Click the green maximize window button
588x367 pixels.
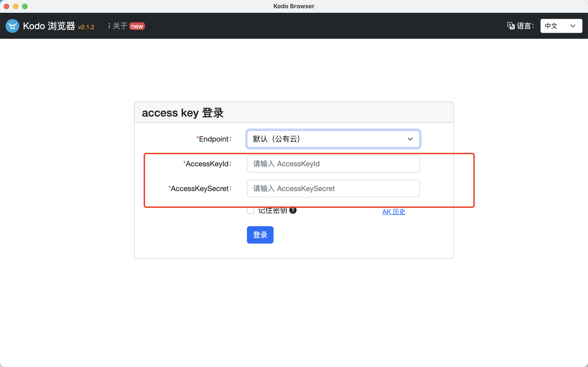point(25,6)
